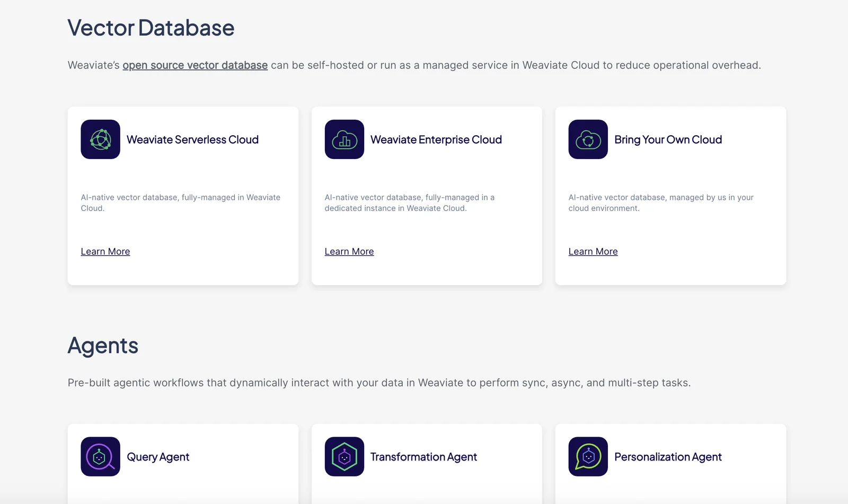This screenshot has width=848, height=504.
Task: Select the Personalization Agent chat bubble icon
Action: [588, 456]
